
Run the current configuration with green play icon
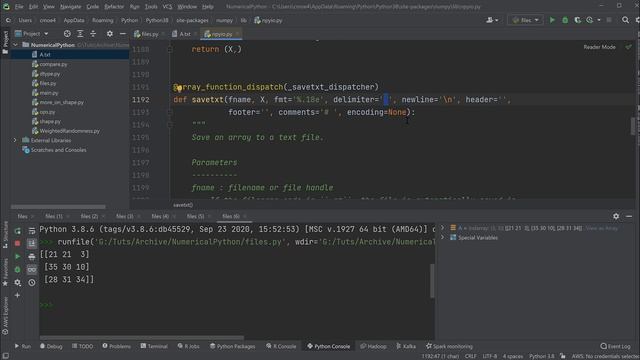552,20
